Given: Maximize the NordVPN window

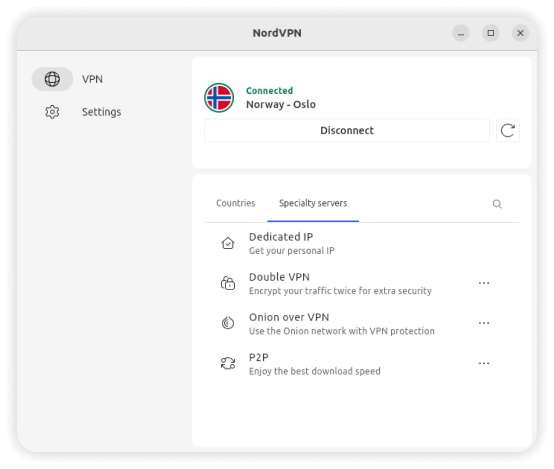Looking at the screenshot, I should click(491, 33).
